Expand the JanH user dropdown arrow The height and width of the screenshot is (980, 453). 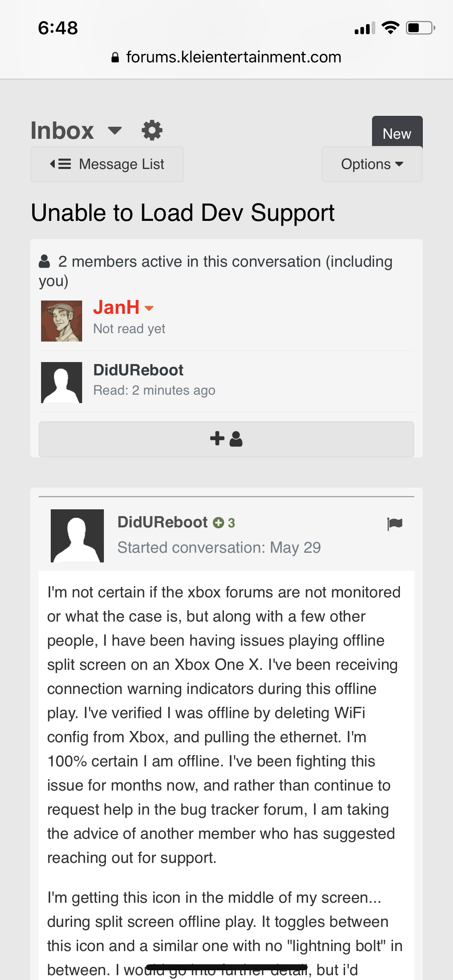coord(149,309)
